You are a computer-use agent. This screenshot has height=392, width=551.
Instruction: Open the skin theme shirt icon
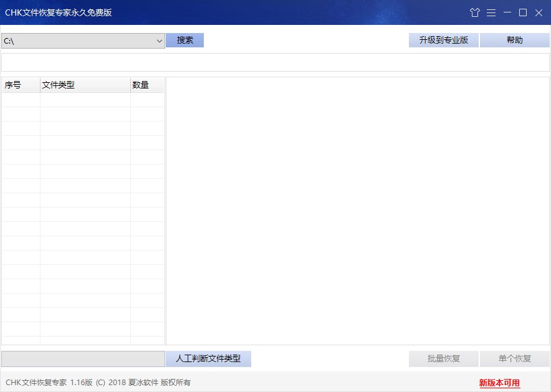coord(475,12)
